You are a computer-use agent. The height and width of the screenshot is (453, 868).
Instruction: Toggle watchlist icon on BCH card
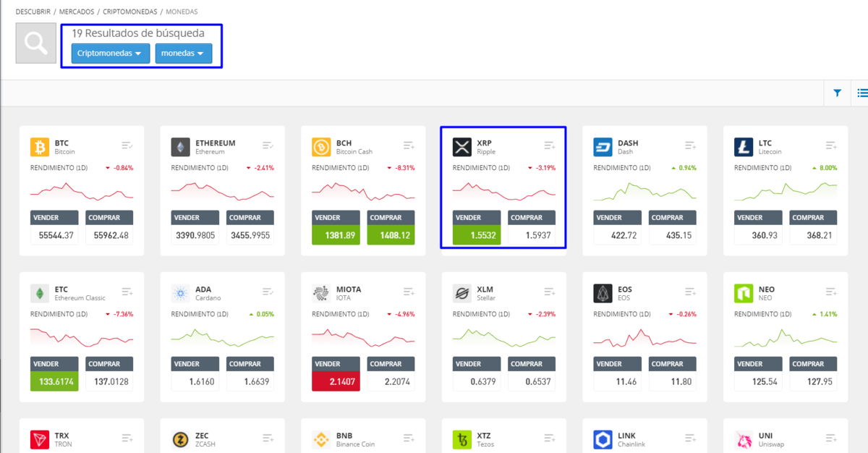tap(409, 146)
